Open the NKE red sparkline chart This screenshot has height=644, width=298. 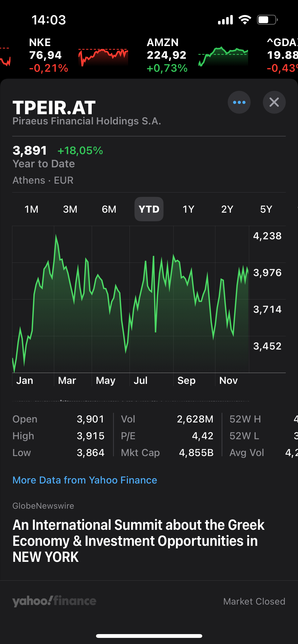(x=103, y=57)
